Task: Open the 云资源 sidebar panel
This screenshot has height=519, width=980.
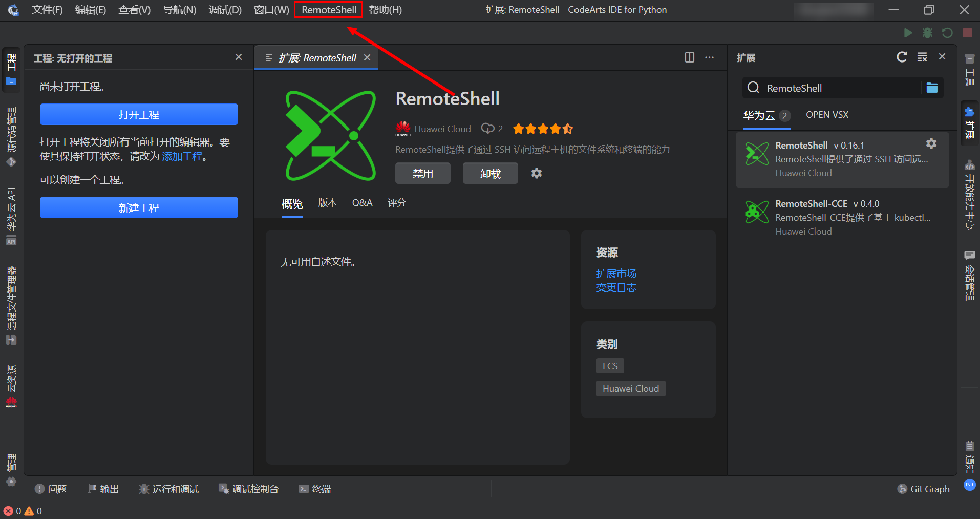Action: 11,386
